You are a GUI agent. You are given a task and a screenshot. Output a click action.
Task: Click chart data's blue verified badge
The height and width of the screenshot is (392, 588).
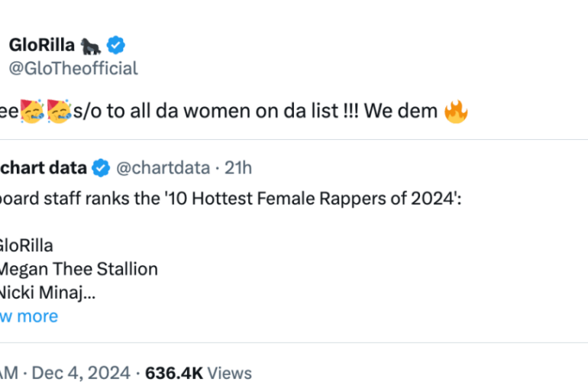coord(101,167)
